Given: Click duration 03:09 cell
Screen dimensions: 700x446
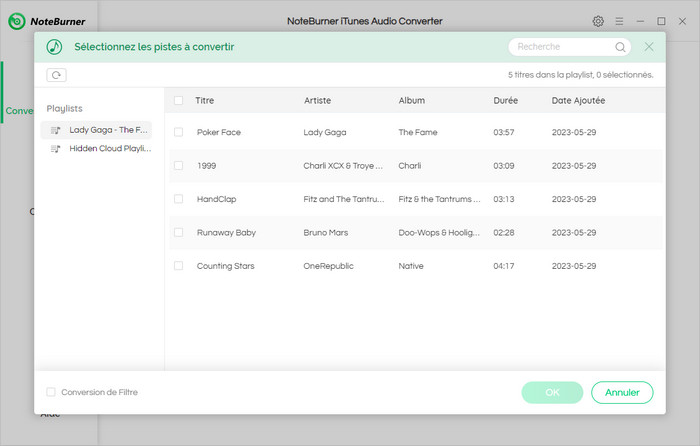Looking at the screenshot, I should [504, 166].
